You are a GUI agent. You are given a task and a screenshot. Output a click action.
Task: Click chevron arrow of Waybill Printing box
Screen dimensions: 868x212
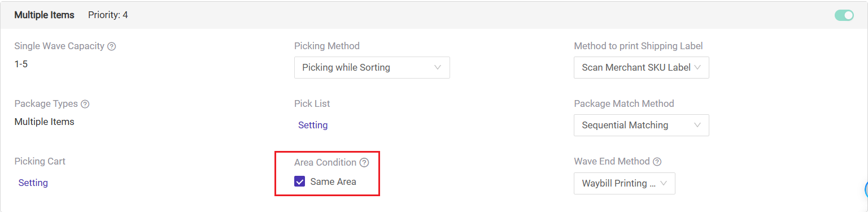pyautogui.click(x=664, y=183)
